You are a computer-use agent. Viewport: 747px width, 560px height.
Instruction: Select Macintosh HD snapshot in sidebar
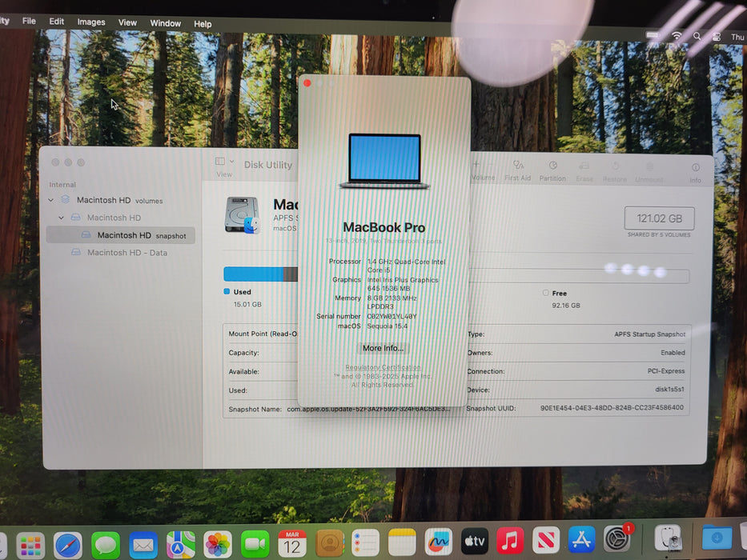tap(121, 235)
